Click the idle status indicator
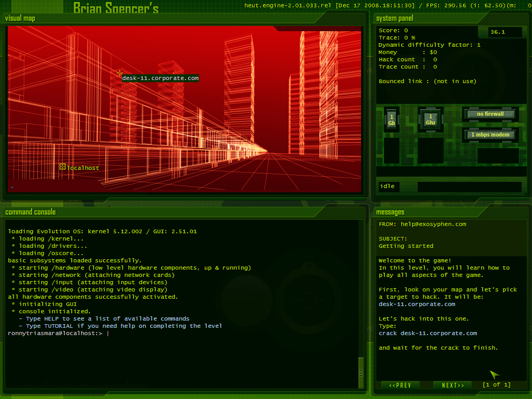 pos(388,187)
